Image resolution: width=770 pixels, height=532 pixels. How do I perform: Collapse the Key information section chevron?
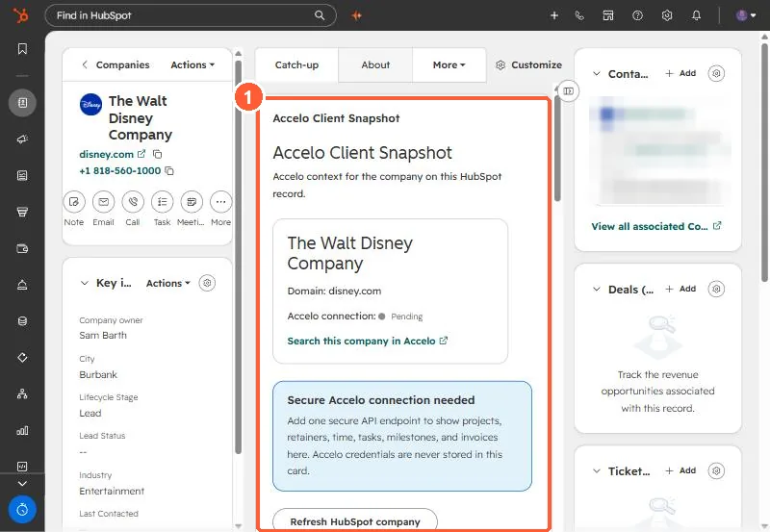tap(85, 283)
